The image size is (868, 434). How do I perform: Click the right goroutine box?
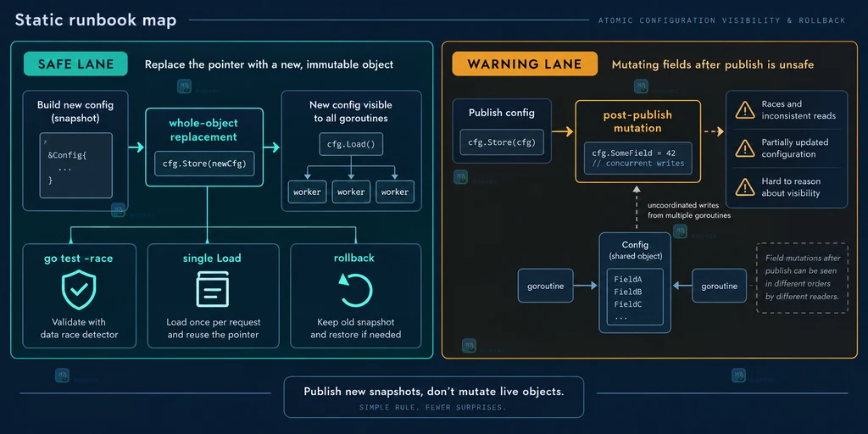pos(719,286)
